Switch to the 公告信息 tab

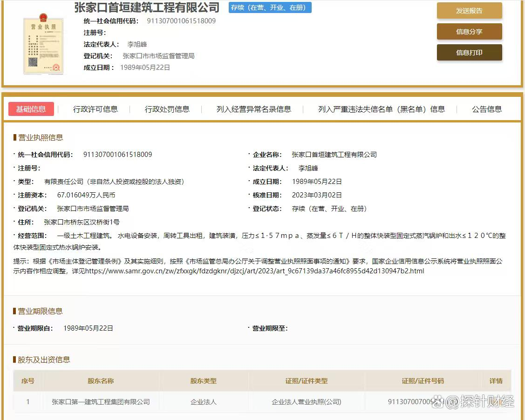click(487, 109)
